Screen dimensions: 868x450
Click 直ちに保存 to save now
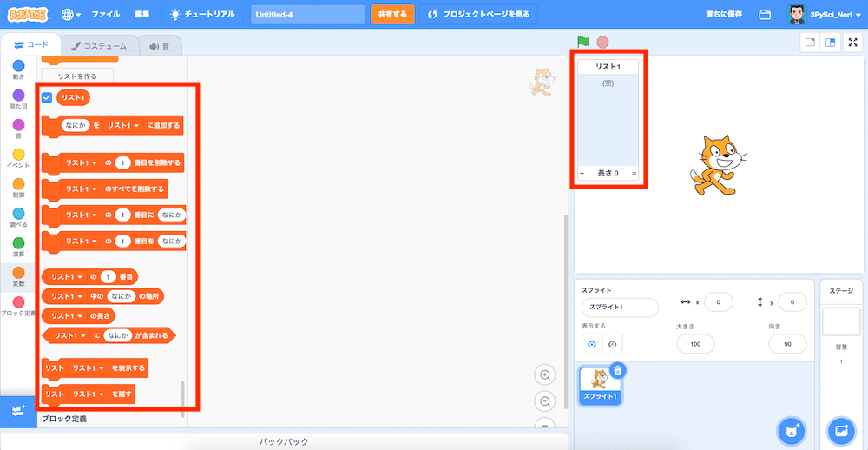pyautogui.click(x=724, y=15)
